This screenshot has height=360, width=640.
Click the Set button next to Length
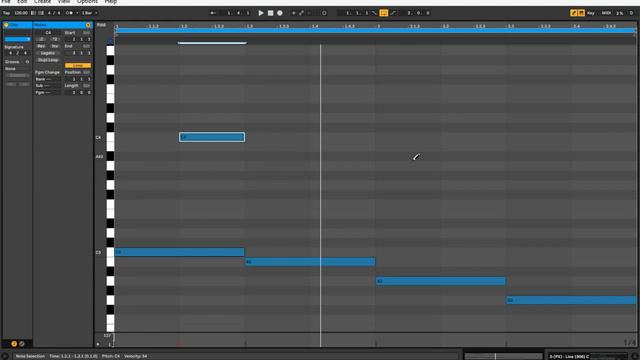86,86
